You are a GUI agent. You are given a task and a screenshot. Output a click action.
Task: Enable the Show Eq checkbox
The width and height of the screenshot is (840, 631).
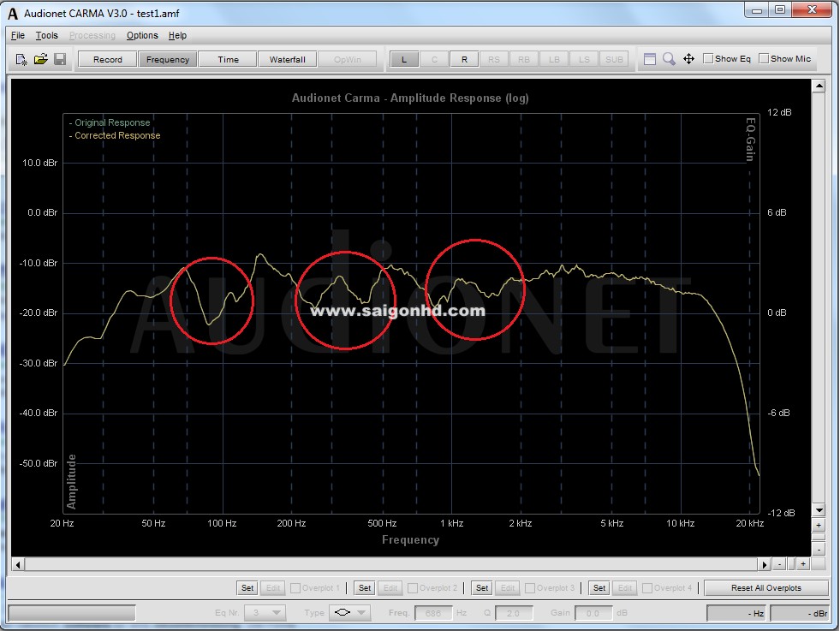tap(707, 58)
